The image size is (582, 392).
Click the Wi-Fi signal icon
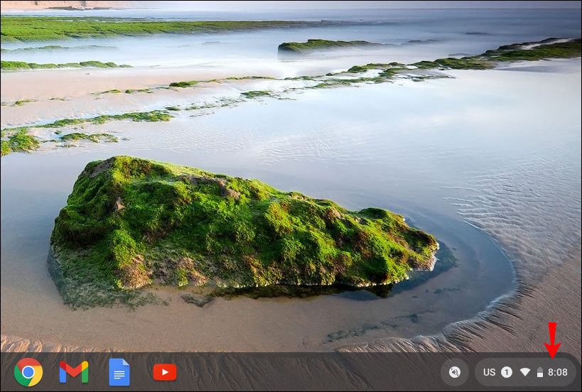point(525,372)
